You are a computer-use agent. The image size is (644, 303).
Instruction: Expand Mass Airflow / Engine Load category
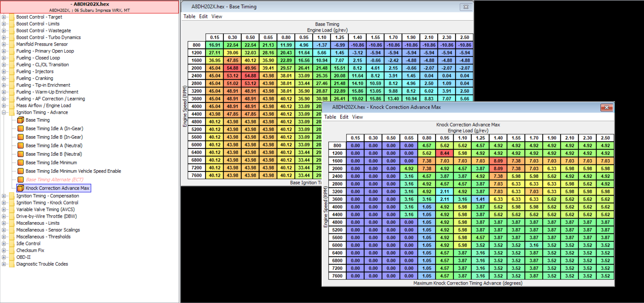click(4, 106)
